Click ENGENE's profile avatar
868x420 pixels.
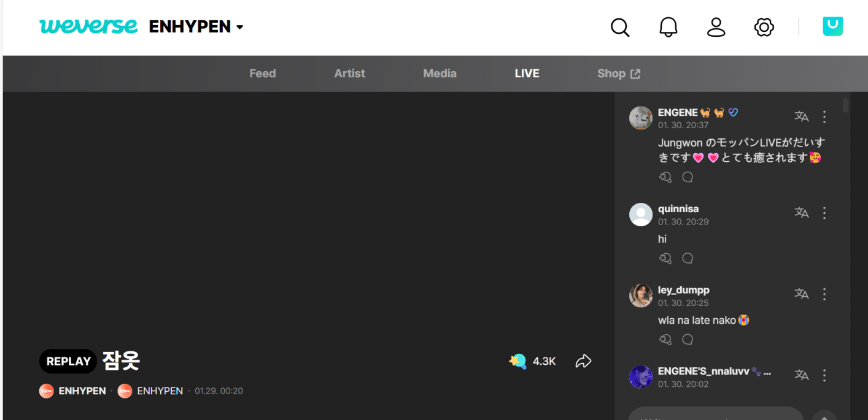pyautogui.click(x=641, y=118)
